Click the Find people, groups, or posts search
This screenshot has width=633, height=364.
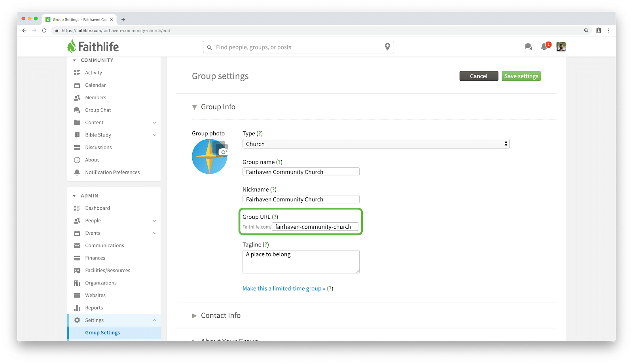(x=298, y=47)
